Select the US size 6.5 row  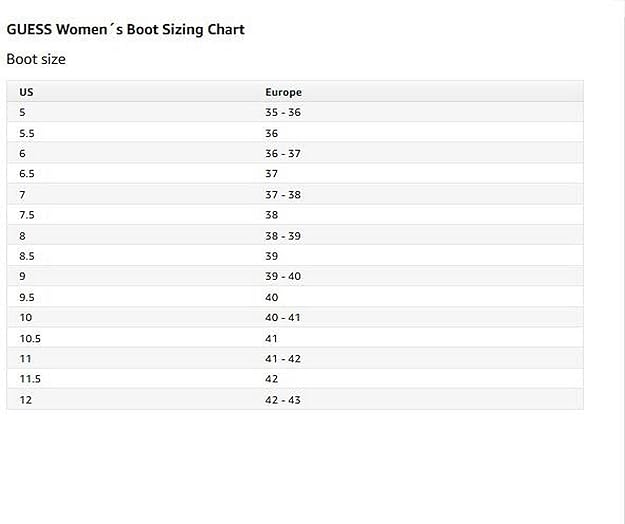295,174
